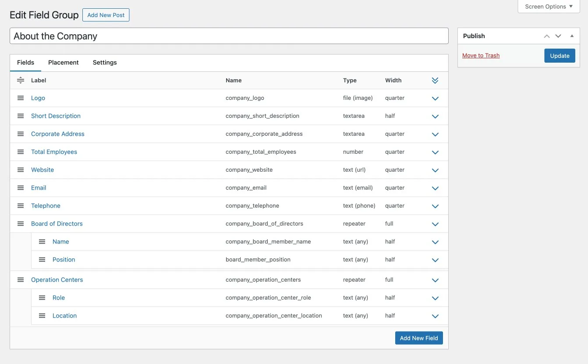This screenshot has height=364, width=588.
Task: Click the collapse-rows icon in the Label header
Action: point(21,80)
